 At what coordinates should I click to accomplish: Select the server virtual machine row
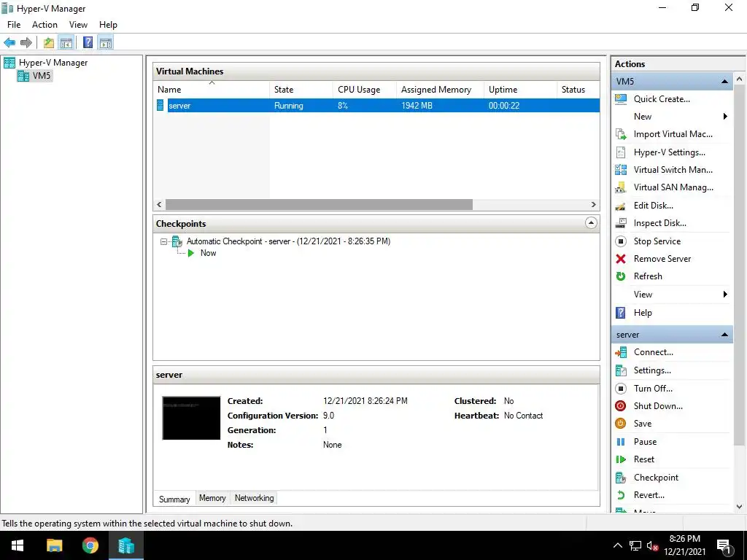click(376, 106)
